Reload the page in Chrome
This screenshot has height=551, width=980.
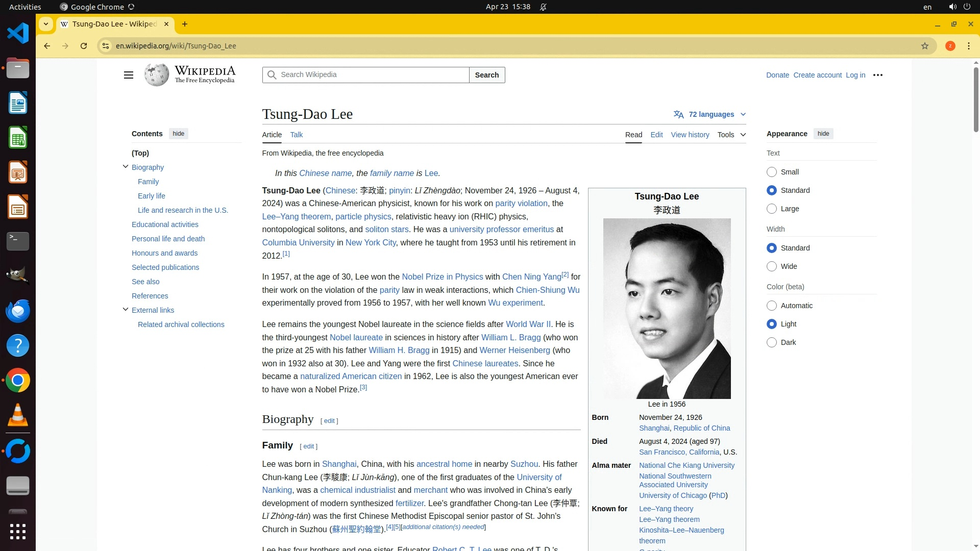[x=84, y=46]
